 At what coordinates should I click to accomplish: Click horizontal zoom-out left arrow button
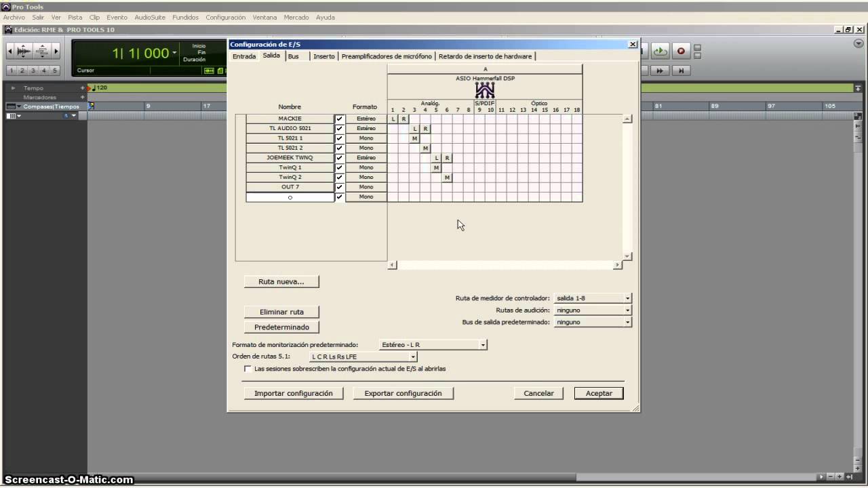[10, 51]
